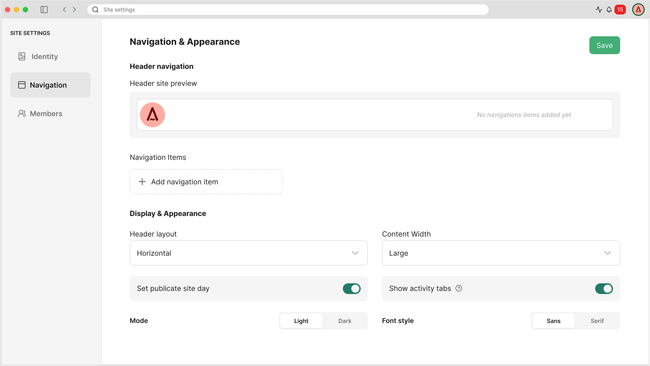Click 'No navigations items added yet' text
Screen dimensions: 650x366
[524, 115]
